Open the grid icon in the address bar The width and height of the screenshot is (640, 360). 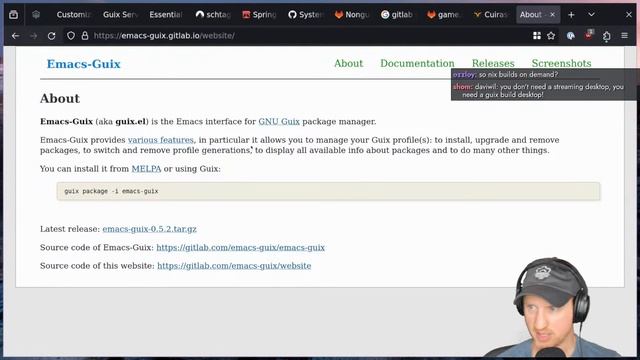(537, 36)
